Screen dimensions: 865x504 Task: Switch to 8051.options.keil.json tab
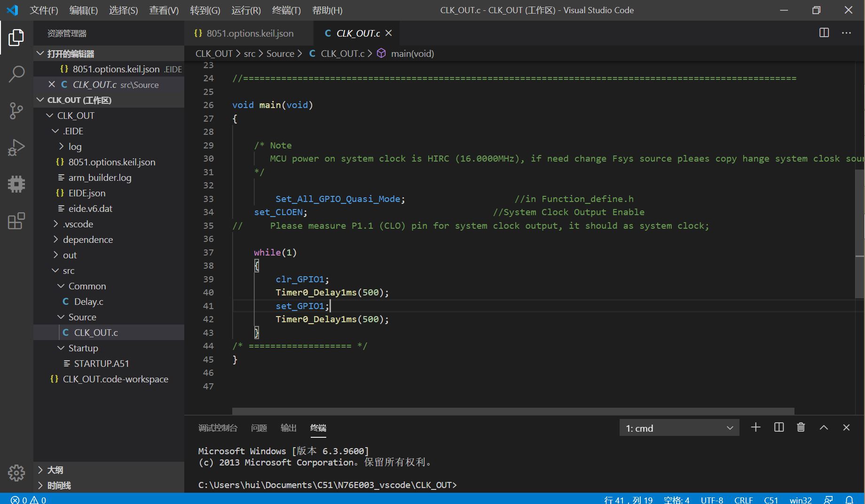(249, 33)
